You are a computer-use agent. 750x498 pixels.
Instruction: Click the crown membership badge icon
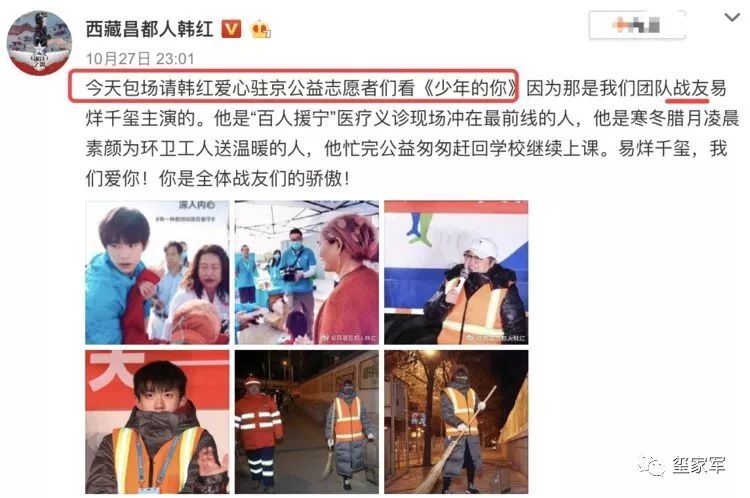pyautogui.click(x=260, y=30)
